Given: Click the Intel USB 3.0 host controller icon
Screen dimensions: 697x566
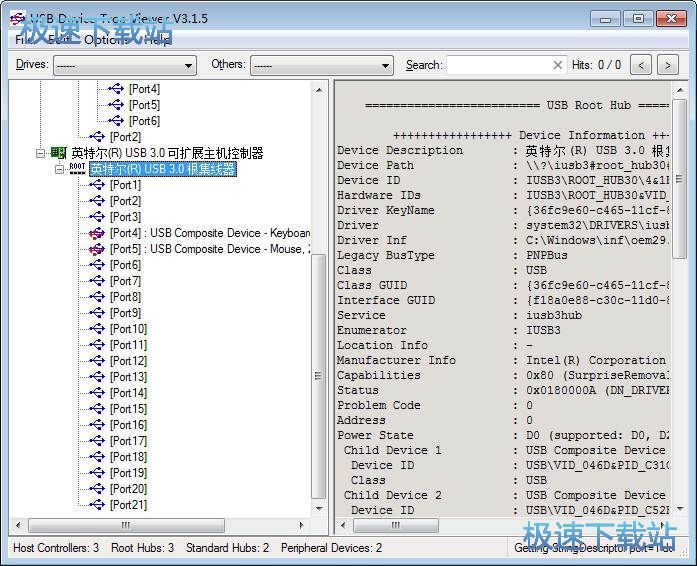Looking at the screenshot, I should tap(59, 153).
